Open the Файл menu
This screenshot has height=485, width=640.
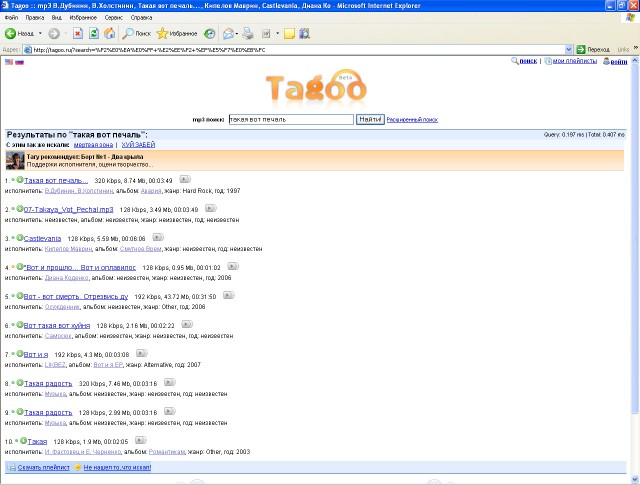click(11, 18)
